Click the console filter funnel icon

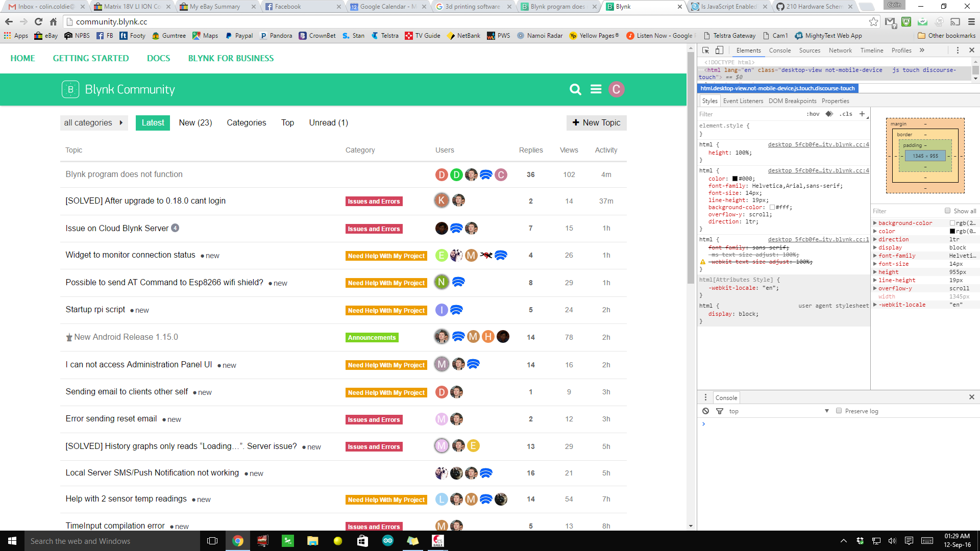tap(720, 411)
